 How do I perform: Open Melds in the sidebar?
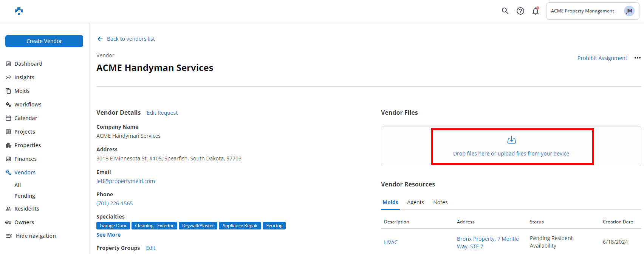click(x=22, y=91)
